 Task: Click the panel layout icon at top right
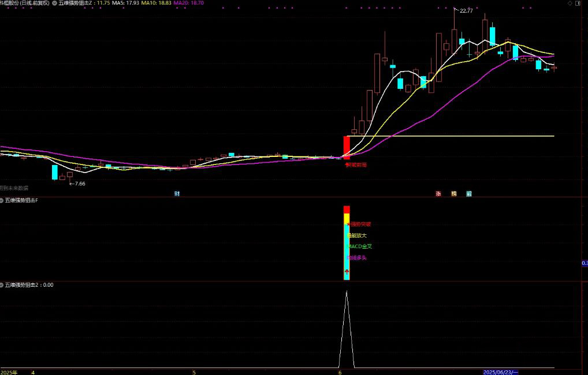pos(577,3)
